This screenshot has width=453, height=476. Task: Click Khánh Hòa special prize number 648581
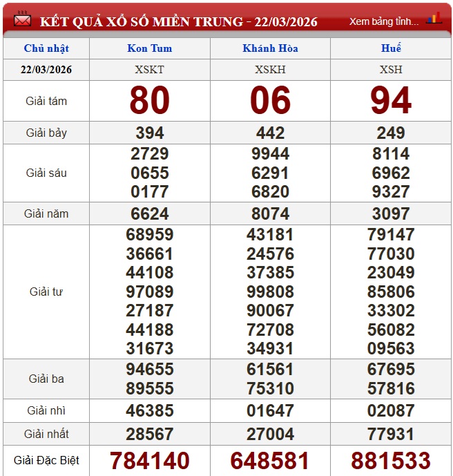point(270,461)
